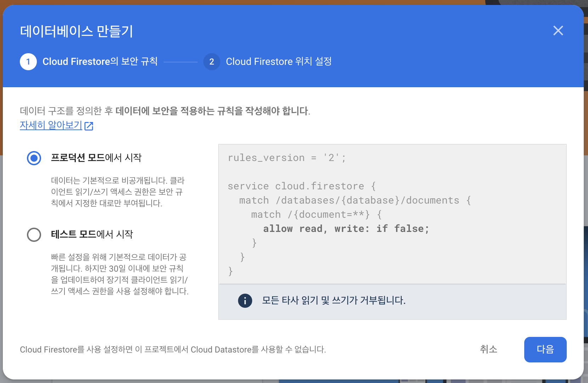This screenshot has height=383, width=588.
Task: Click the 'match /databases/{database}/documents {' line
Action: [355, 200]
